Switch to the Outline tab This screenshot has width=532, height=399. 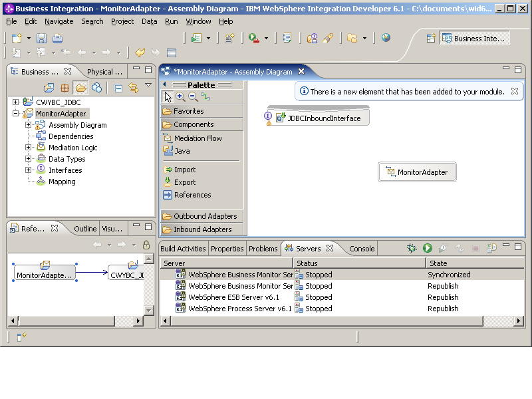(85, 229)
